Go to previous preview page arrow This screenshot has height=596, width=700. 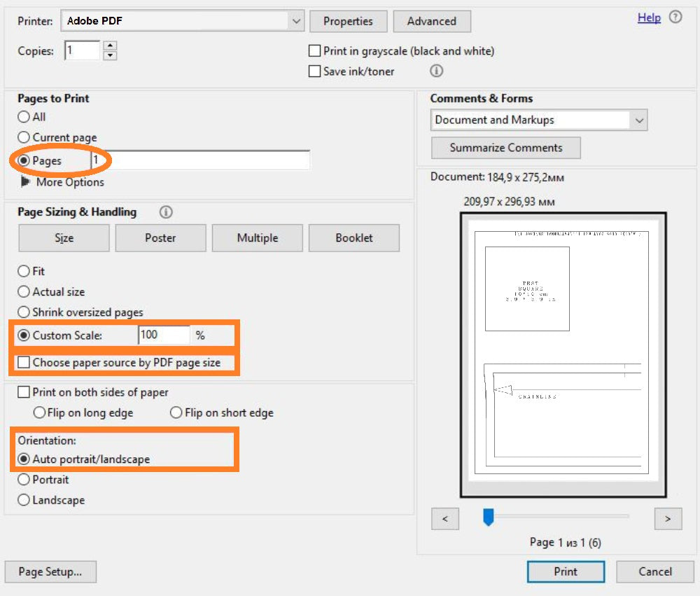click(x=445, y=519)
